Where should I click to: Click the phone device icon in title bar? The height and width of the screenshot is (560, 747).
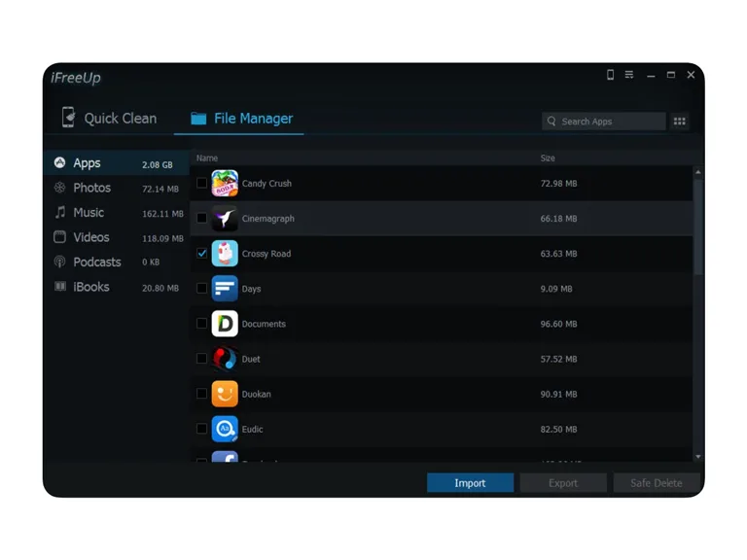coord(610,75)
